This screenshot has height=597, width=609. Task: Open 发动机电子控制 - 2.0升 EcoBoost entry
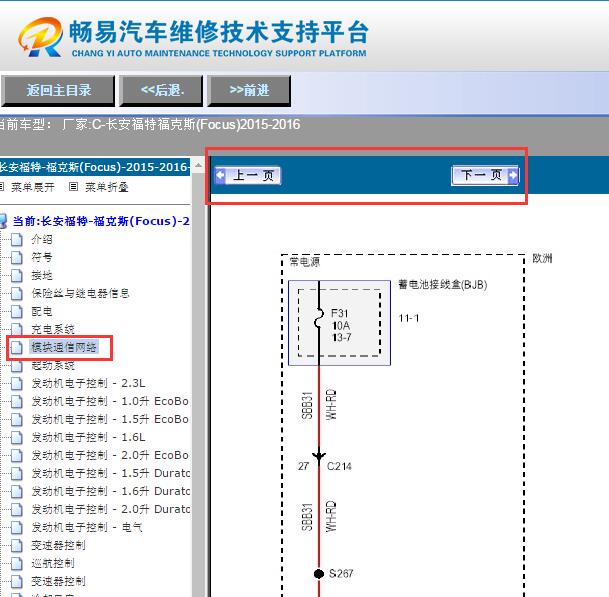coord(110,455)
